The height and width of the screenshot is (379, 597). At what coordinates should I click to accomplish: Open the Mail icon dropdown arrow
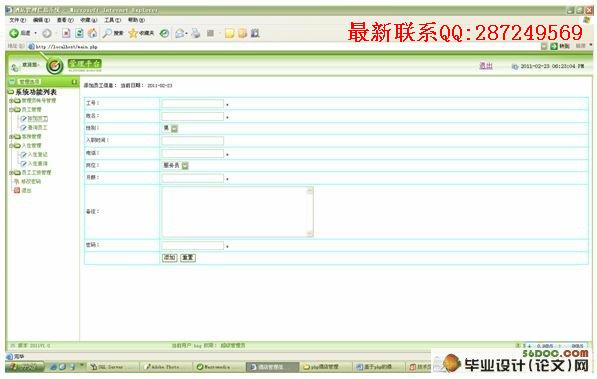tap(186, 34)
